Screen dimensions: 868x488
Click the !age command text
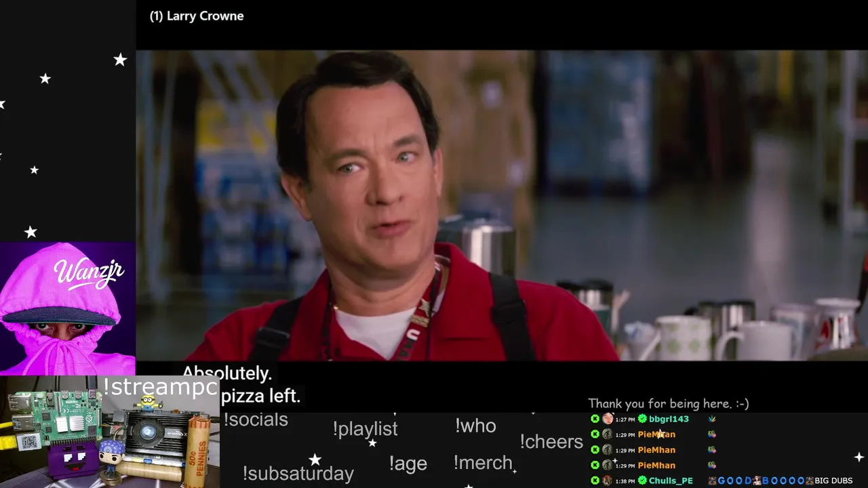[x=408, y=464]
